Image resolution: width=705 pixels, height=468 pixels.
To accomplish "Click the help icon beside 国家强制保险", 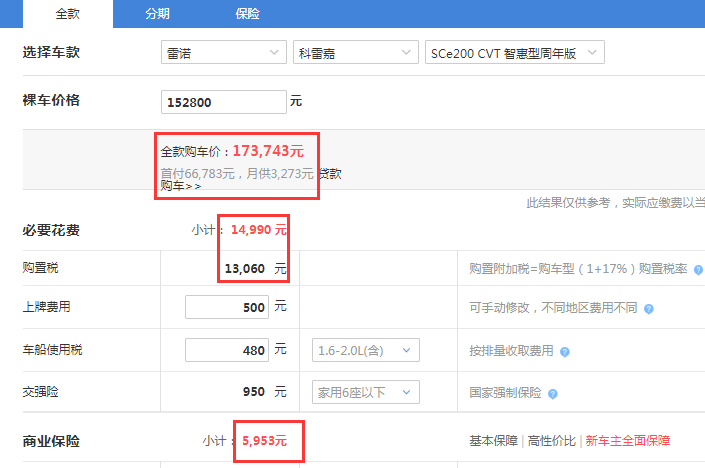I will (553, 394).
